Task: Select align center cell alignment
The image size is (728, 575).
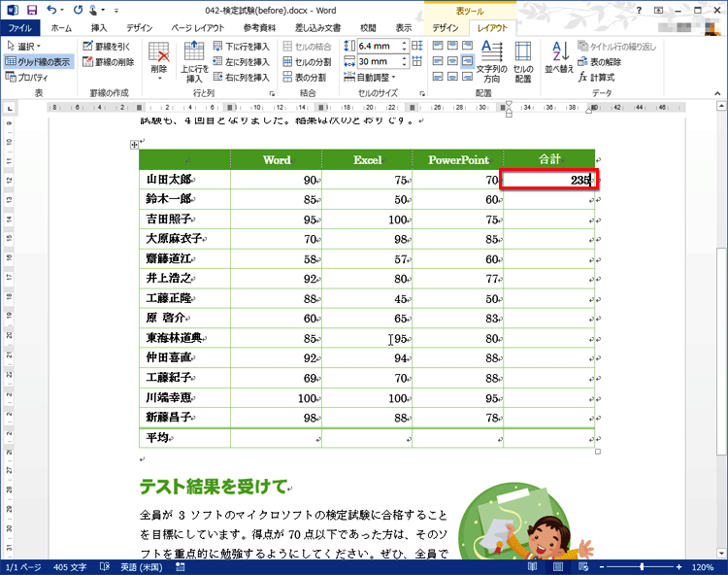Action: (452, 61)
